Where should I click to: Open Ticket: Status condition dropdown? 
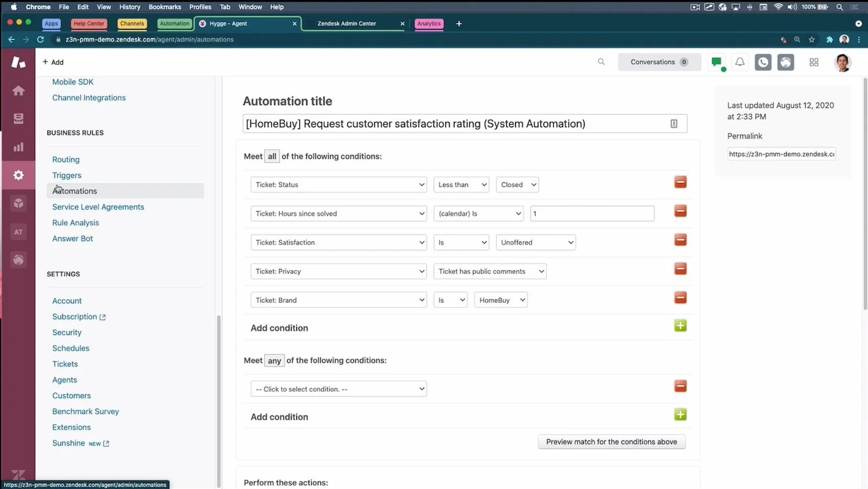pos(339,185)
